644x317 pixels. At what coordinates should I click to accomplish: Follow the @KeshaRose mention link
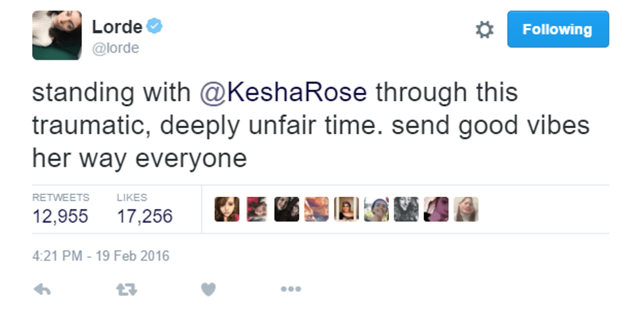click(x=283, y=93)
